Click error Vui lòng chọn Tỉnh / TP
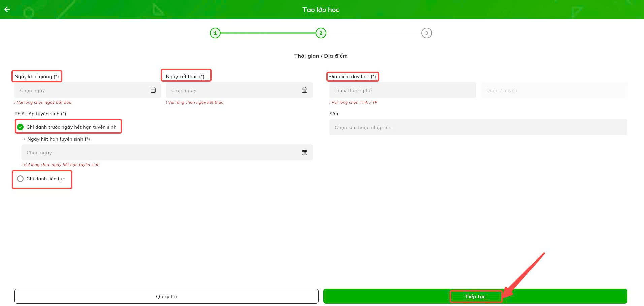The height and width of the screenshot is (306, 644). point(353,102)
